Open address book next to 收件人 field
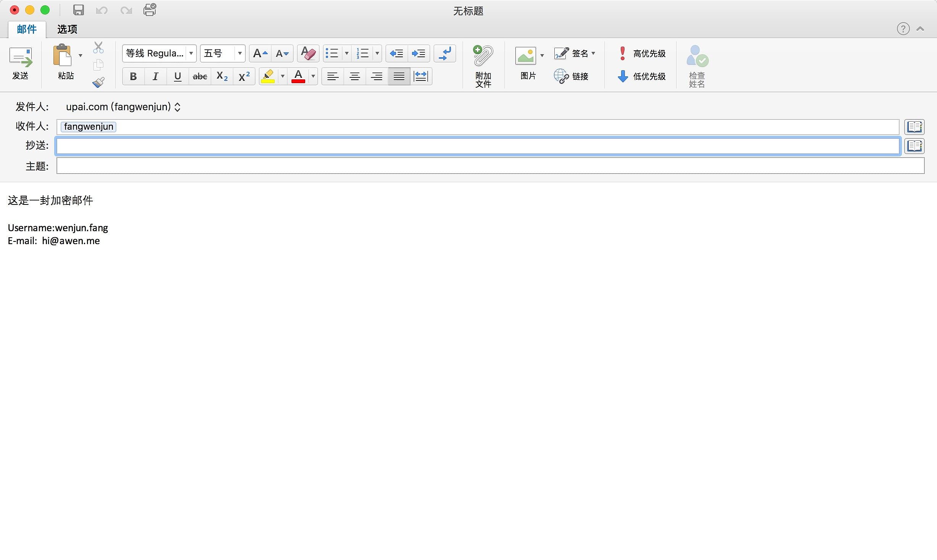 [x=914, y=127]
